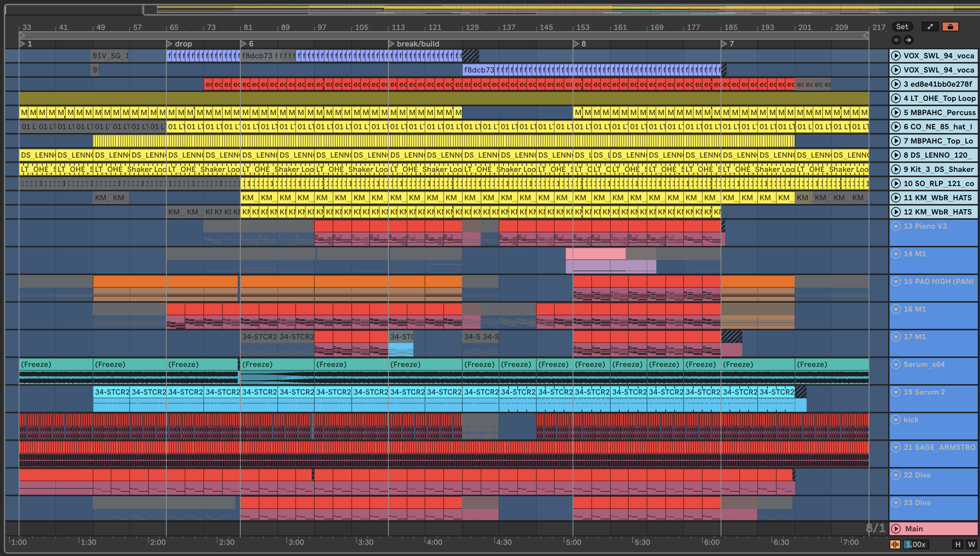This screenshot has height=556, width=980.
Task: Click the W optimize width button
Action: point(971,544)
